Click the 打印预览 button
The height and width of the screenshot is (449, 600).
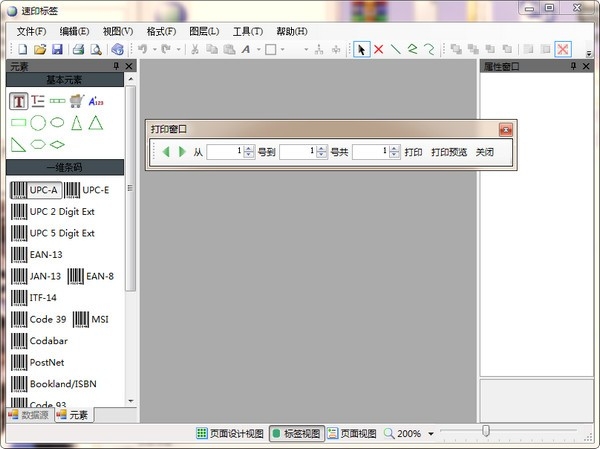[x=449, y=152]
